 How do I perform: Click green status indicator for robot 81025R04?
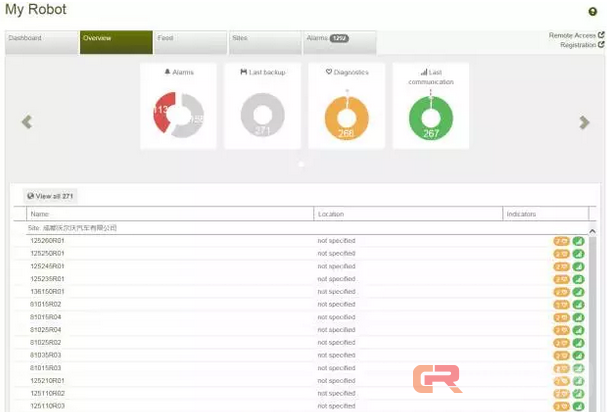pyautogui.click(x=578, y=330)
